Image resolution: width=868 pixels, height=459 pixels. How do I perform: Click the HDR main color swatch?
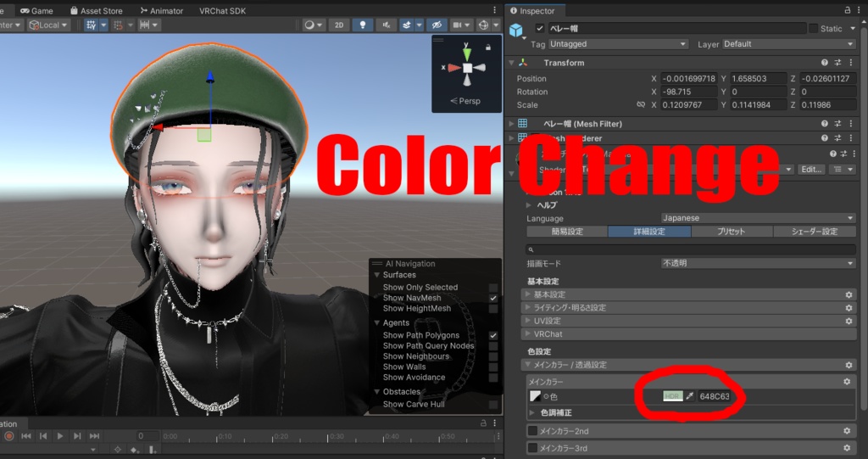[672, 396]
